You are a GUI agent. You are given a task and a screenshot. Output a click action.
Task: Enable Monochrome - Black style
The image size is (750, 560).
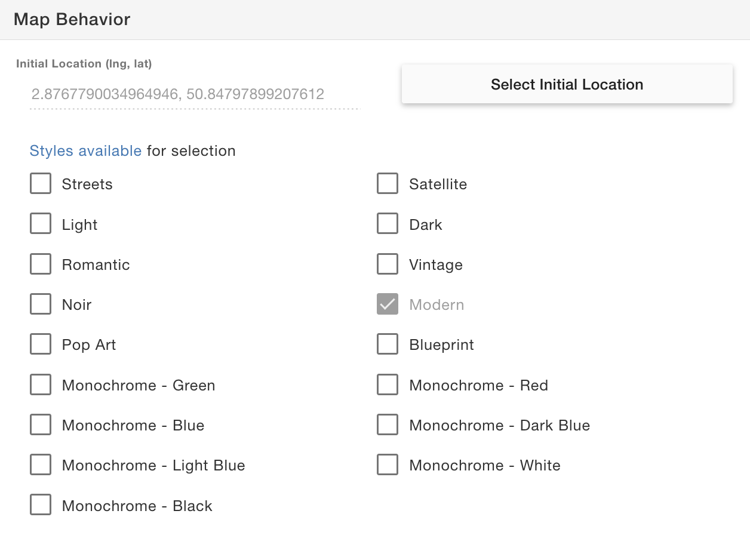[41, 506]
